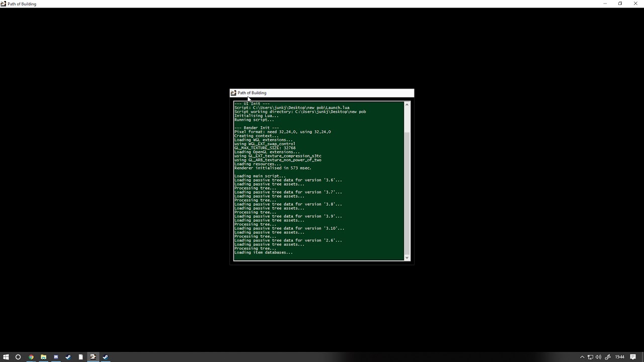
Task: Click the 'Loading OpenGL extensions...' line
Action: (267, 152)
